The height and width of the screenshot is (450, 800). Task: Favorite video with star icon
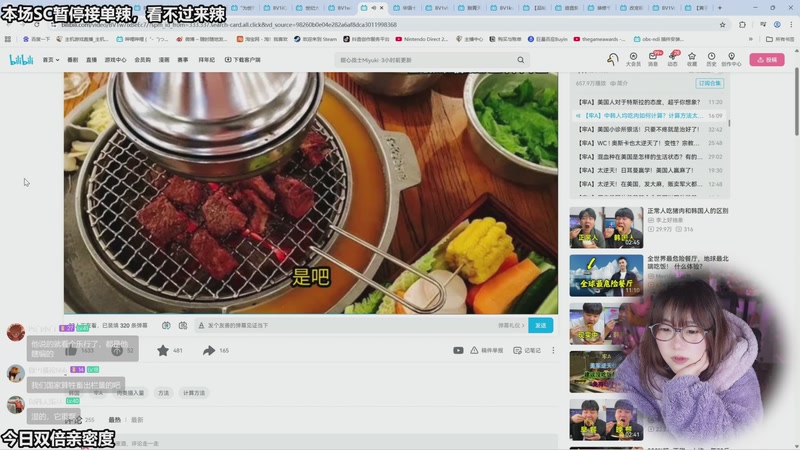click(163, 351)
